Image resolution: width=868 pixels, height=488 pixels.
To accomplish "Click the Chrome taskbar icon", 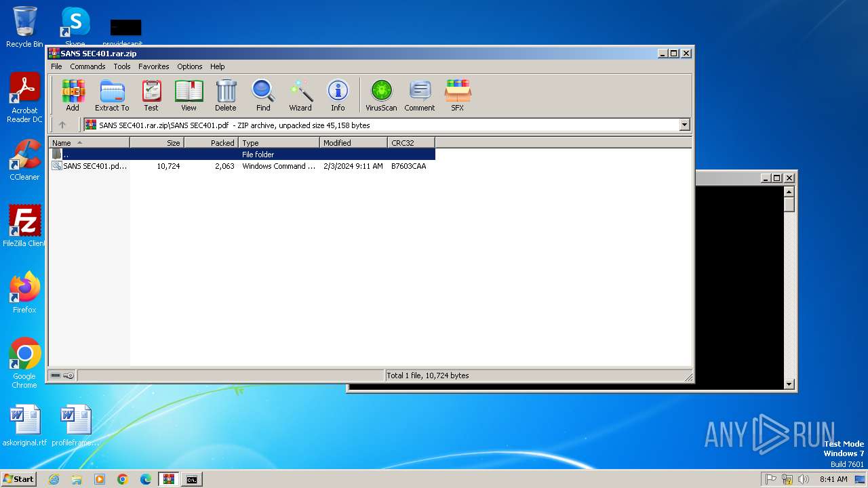I will (123, 479).
